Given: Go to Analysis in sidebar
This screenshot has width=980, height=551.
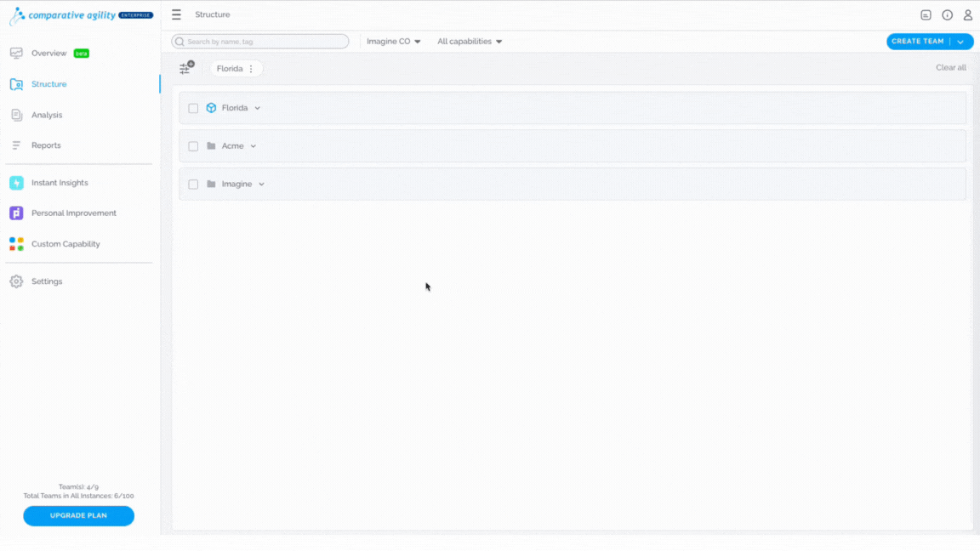Looking at the screenshot, I should [47, 115].
